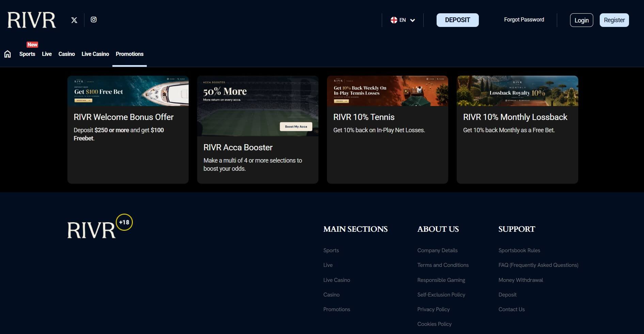Open Terms and Conditions link

point(443,265)
